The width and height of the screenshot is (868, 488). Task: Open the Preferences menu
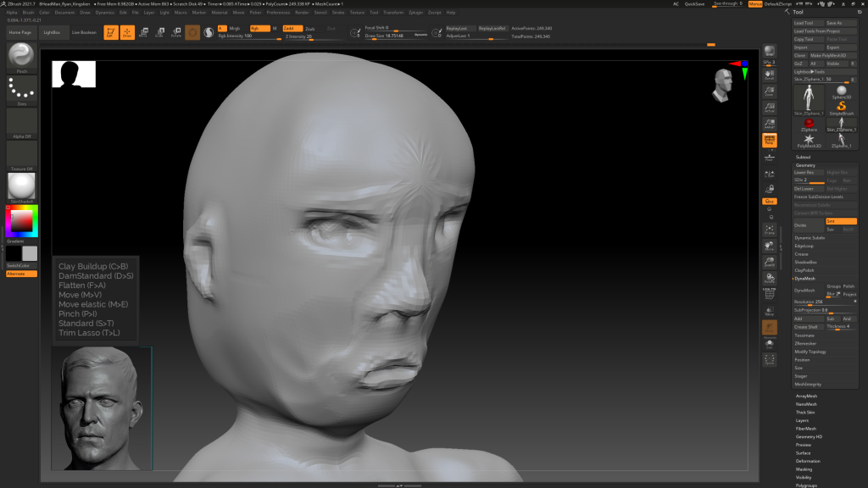(278, 13)
